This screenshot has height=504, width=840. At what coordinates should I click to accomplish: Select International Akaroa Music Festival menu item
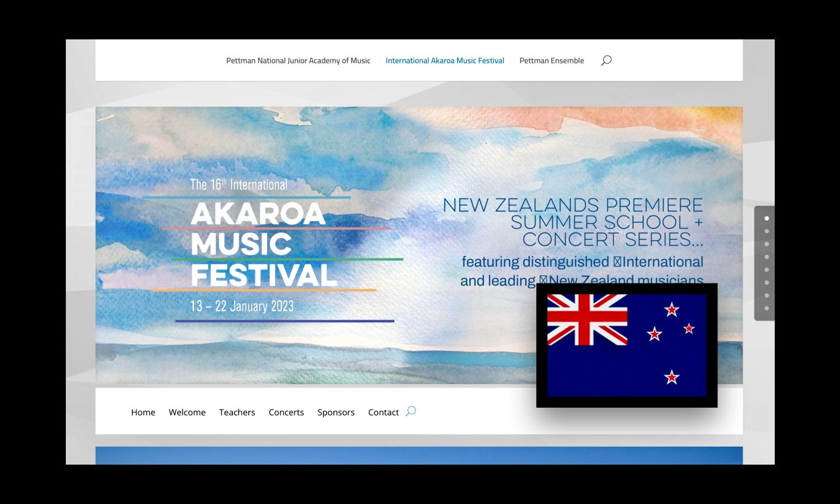[445, 61]
